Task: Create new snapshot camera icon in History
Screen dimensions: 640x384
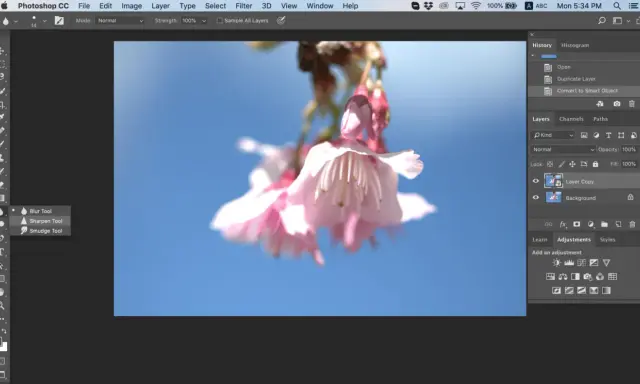Action: (x=617, y=104)
